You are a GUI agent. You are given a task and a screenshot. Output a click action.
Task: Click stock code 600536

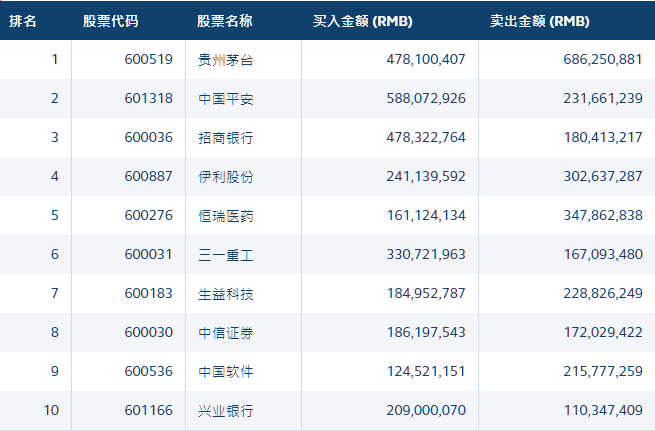tap(149, 371)
